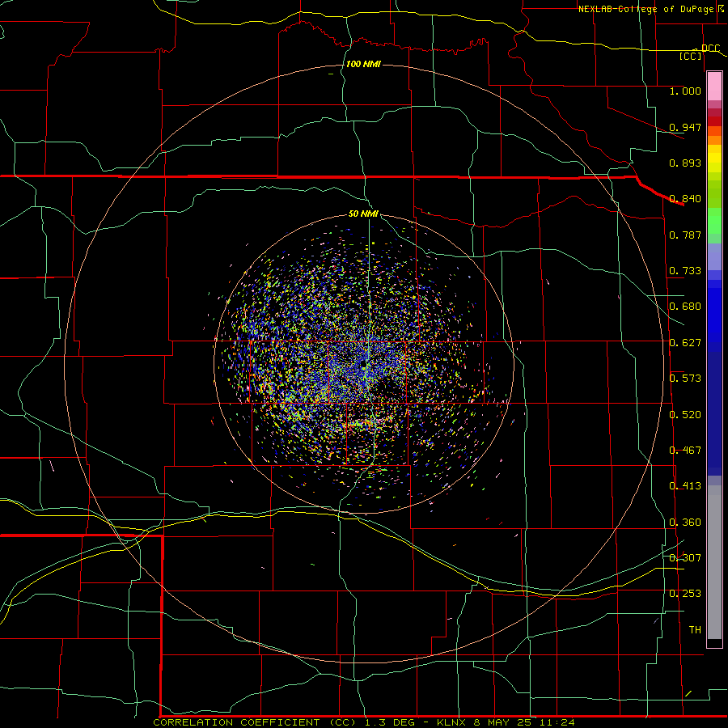Click the DCC label above the color scale

point(710,48)
